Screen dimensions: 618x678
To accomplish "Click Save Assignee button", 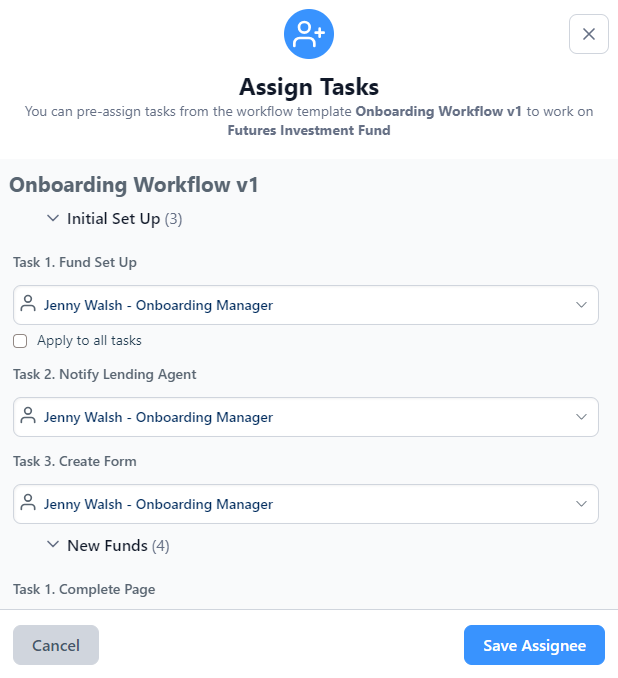I will (534, 645).
